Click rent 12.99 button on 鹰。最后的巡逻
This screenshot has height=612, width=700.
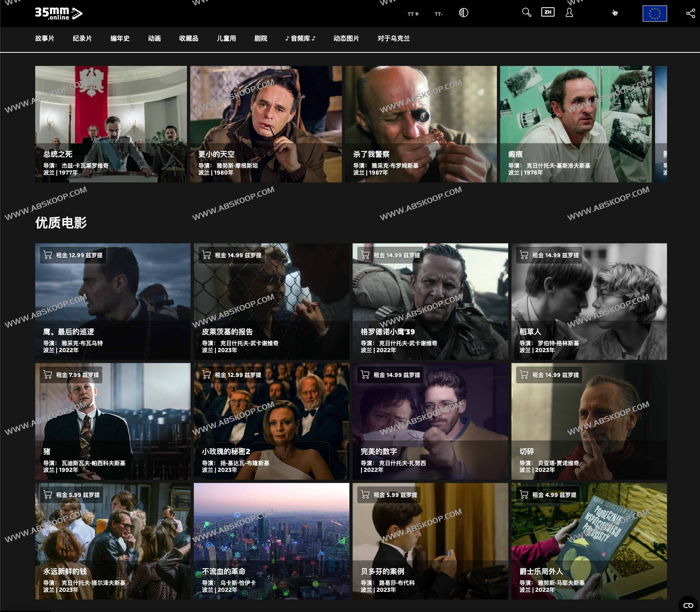(x=73, y=255)
